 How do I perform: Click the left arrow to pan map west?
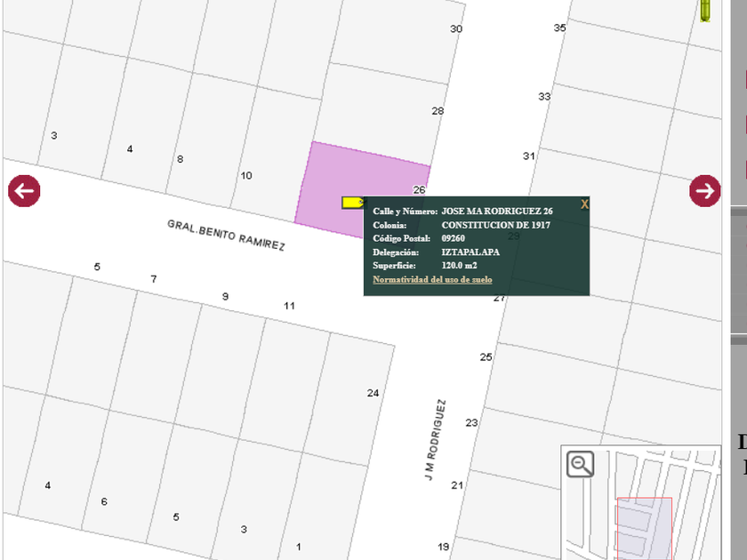pyautogui.click(x=24, y=191)
